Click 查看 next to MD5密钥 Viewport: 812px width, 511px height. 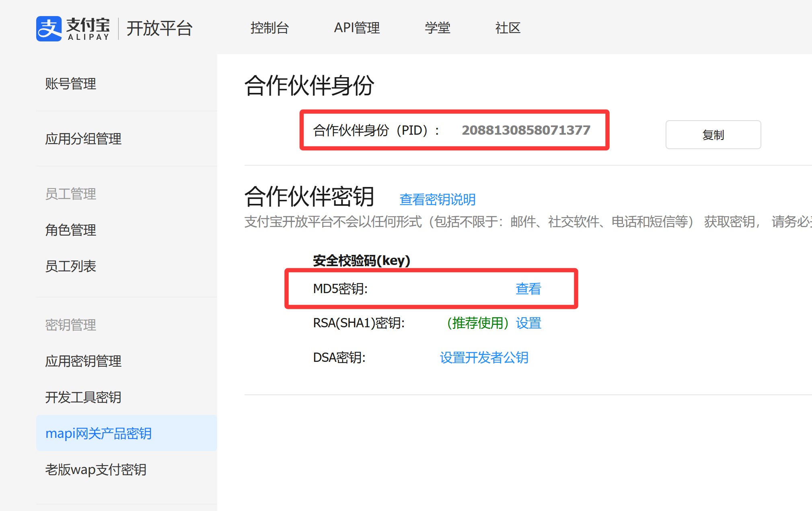[528, 289]
